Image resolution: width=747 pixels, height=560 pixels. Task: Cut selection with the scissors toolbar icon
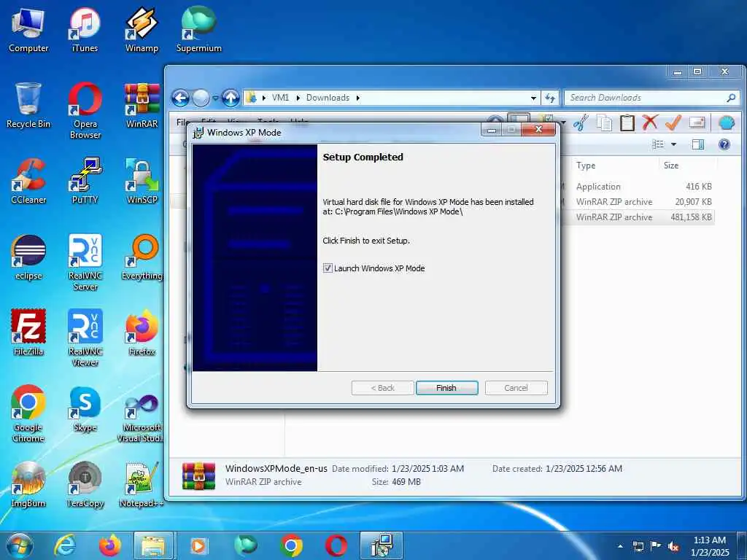coord(581,122)
